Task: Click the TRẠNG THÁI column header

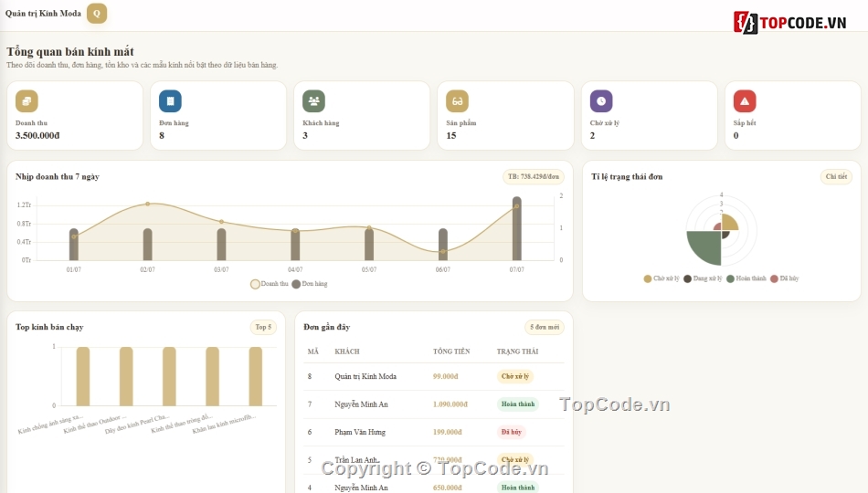Action: [517, 351]
